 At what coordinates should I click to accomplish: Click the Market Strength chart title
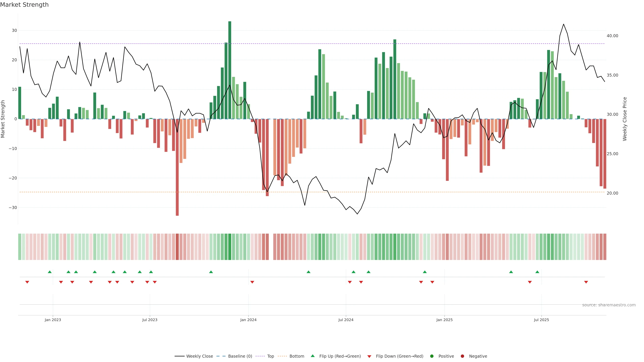coord(24,5)
